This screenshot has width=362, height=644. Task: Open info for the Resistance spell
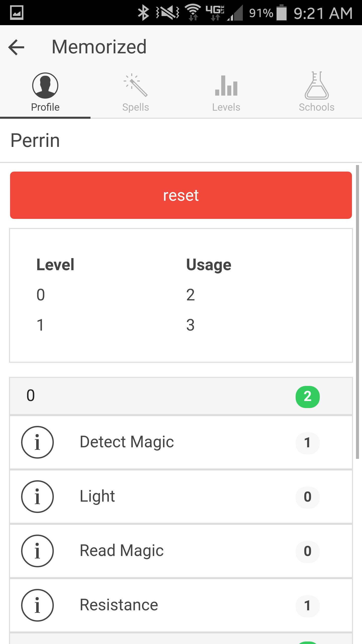pos(38,605)
